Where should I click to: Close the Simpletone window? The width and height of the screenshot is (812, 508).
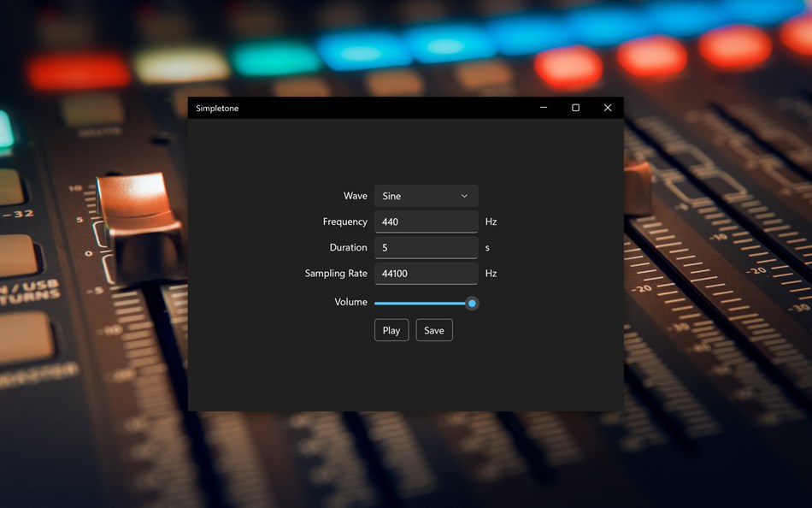608,108
